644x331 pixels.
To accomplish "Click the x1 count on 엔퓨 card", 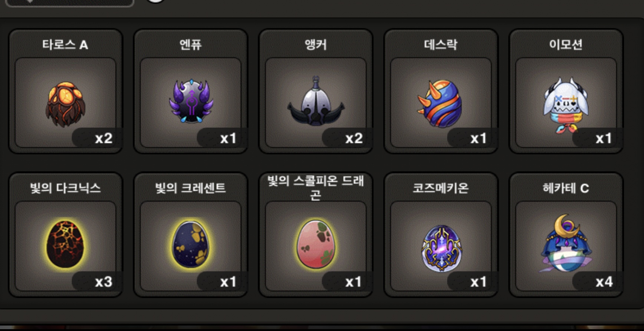I will (x=228, y=138).
